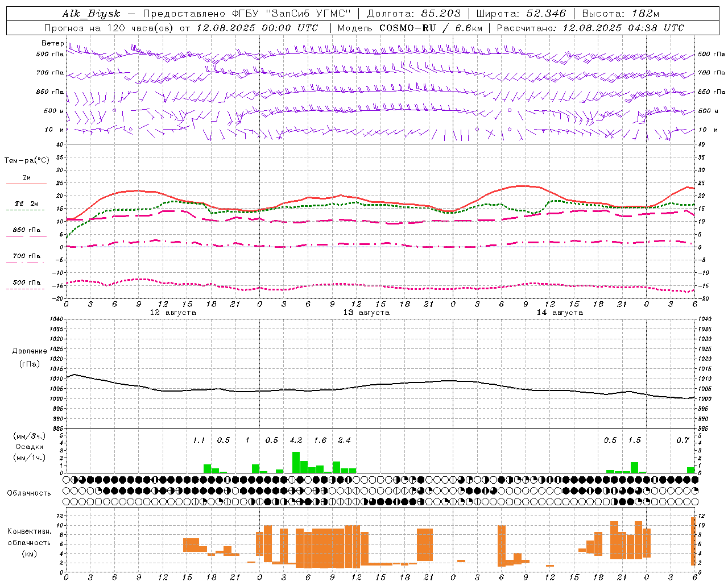Click the tallest green precipitation bar

[x=296, y=463]
